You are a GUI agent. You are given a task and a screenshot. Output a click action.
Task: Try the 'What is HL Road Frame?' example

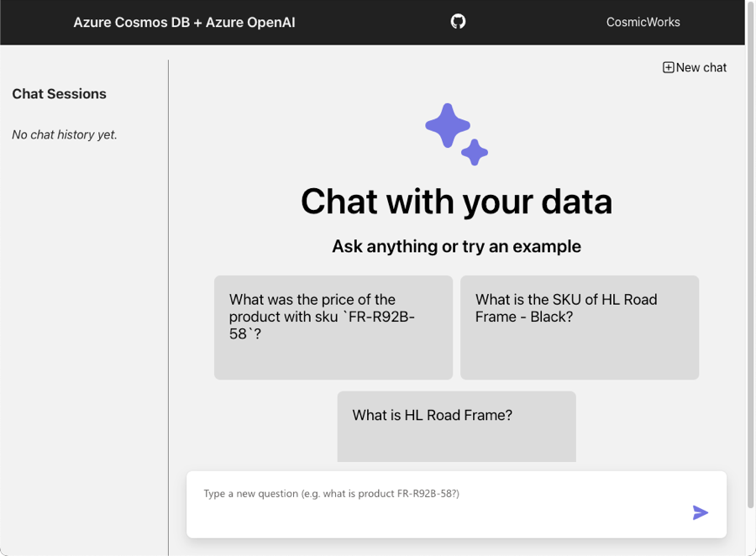click(457, 427)
